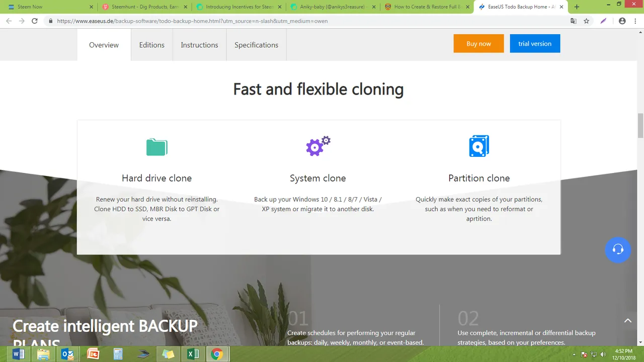Screen dimensions: 644x362
Task: Close the EaseUS Todo Backup Home tab
Action: [x=562, y=7]
